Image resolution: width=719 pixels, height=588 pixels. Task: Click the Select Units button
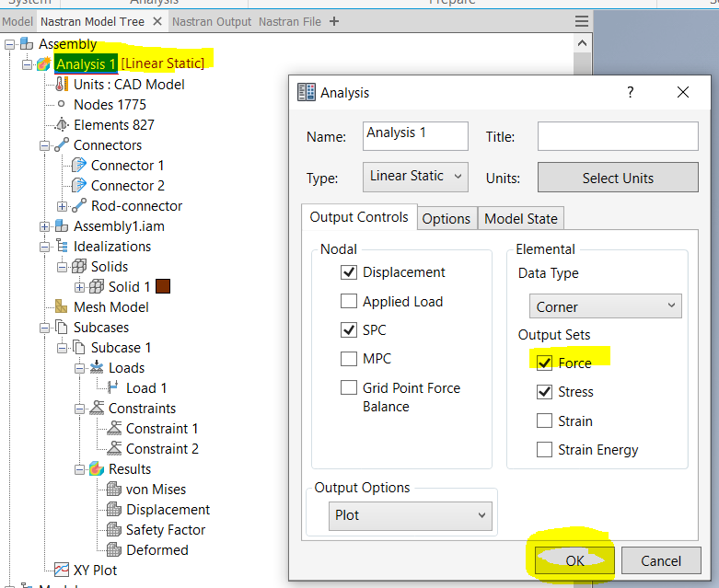point(618,178)
